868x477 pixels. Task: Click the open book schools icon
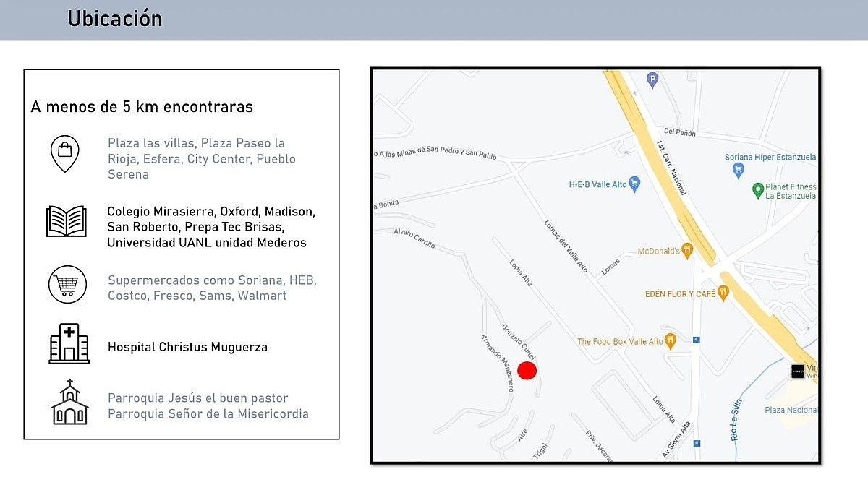click(67, 221)
